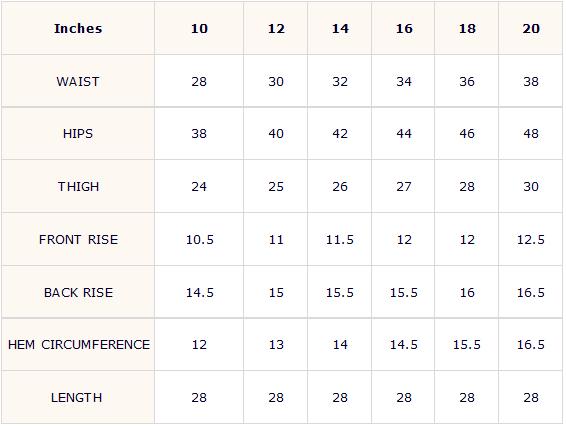This screenshot has height=427, width=566.
Task: Click the WAIST row label
Action: (x=78, y=81)
